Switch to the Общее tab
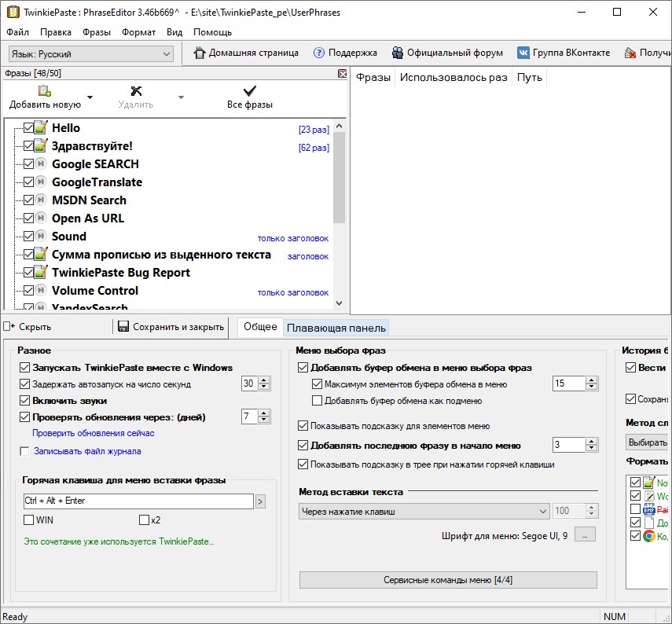 pos(260,327)
